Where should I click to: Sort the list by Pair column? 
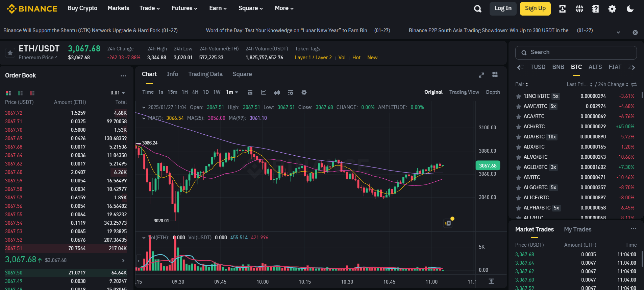[521, 84]
